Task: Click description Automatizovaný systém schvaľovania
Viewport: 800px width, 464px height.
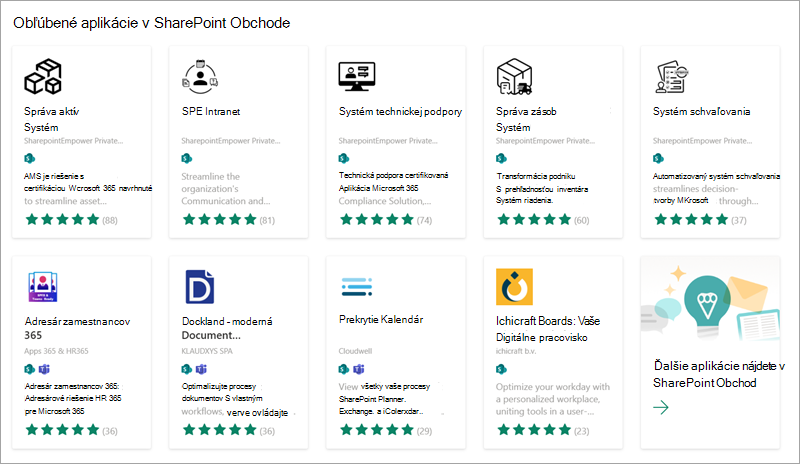Action: pos(716,188)
